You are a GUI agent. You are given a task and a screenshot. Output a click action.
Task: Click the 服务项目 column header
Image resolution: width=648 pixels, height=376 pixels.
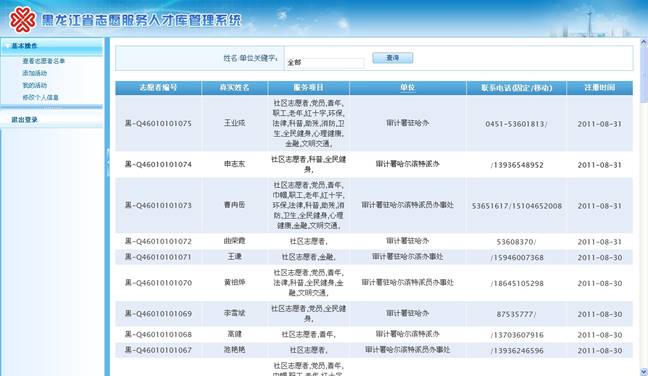[309, 88]
